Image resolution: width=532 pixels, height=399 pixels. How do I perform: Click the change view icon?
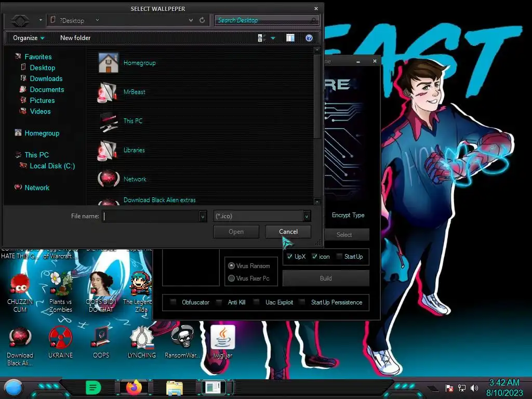click(262, 38)
